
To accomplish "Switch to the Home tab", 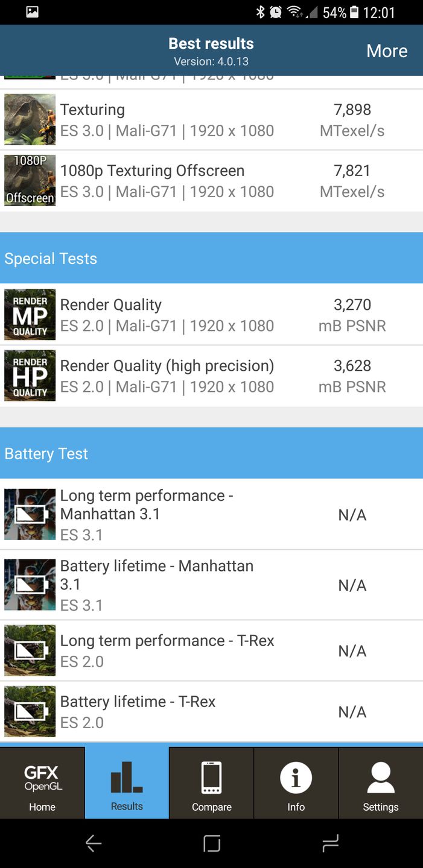I will tap(42, 783).
